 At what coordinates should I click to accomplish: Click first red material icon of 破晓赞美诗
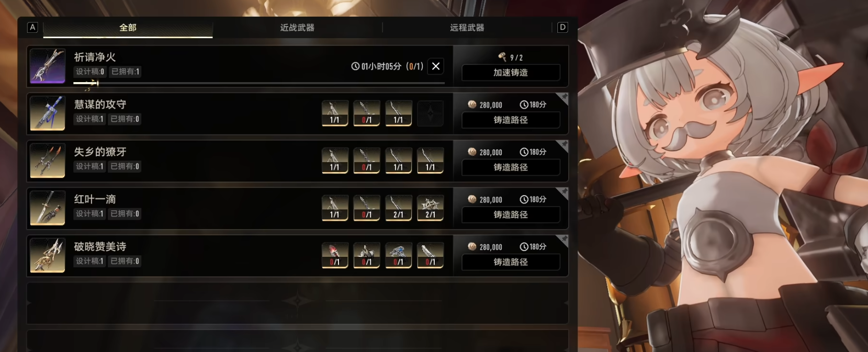coord(335,255)
